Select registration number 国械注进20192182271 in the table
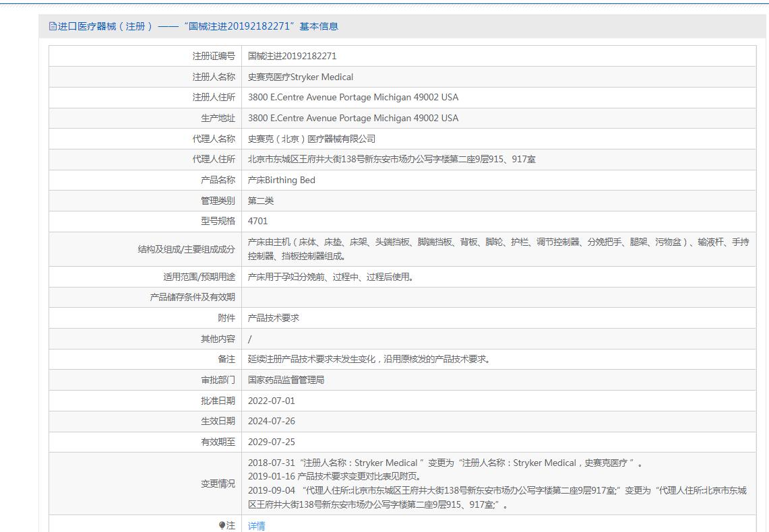Viewport: 769px width, 532px height. [x=292, y=56]
